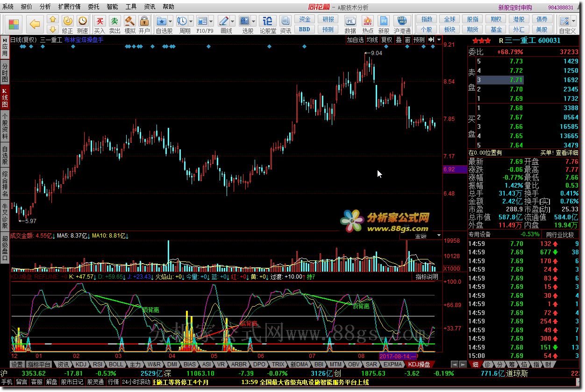Click the colorful home grid icon

coord(14,24)
